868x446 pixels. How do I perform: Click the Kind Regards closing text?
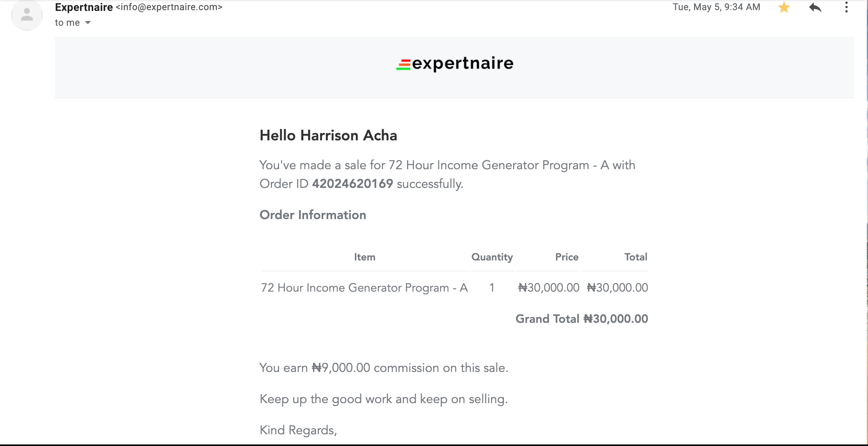pos(298,430)
